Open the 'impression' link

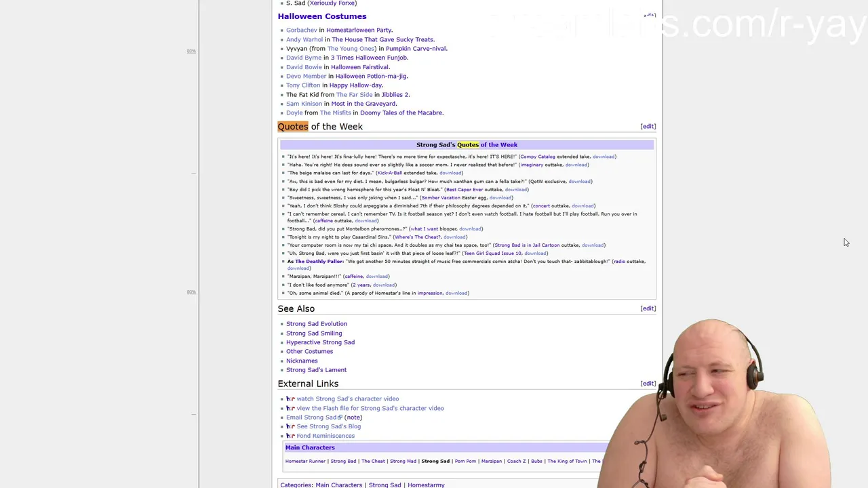430,293
